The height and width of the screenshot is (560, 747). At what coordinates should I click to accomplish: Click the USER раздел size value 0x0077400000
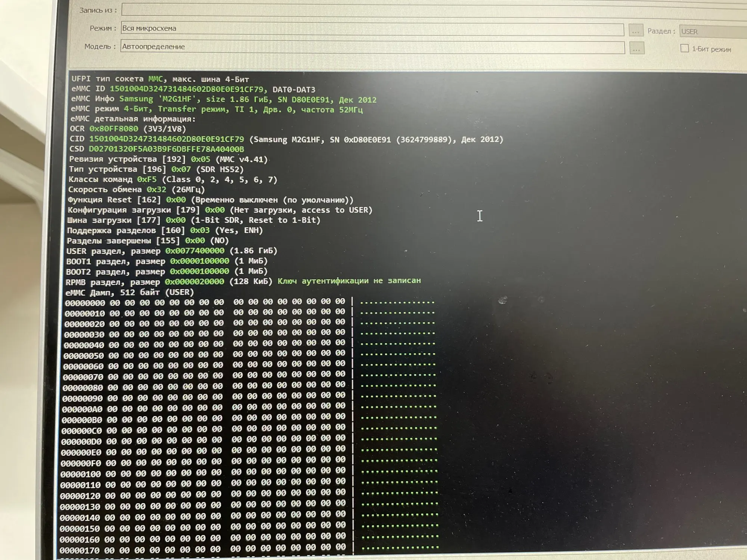click(195, 251)
